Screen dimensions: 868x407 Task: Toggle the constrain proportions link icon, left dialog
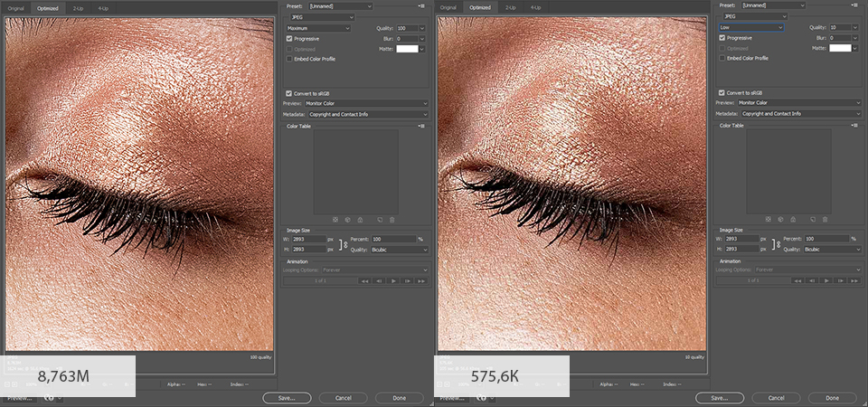click(x=344, y=244)
